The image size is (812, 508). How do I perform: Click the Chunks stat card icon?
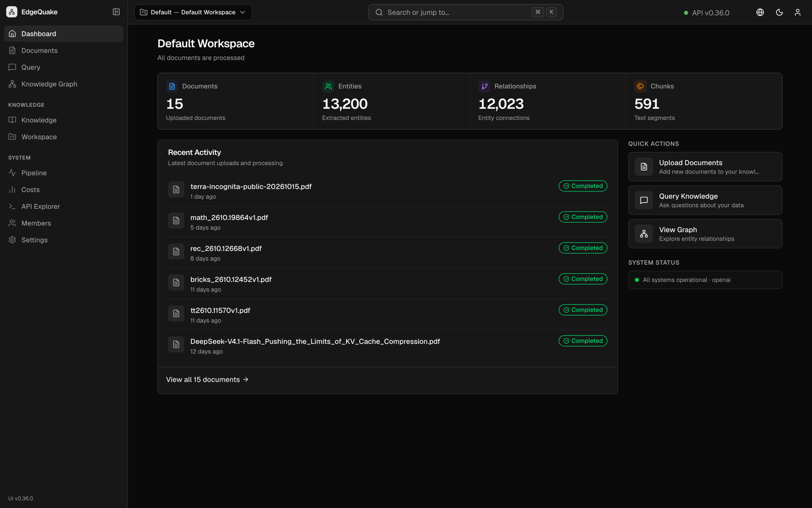(640, 86)
